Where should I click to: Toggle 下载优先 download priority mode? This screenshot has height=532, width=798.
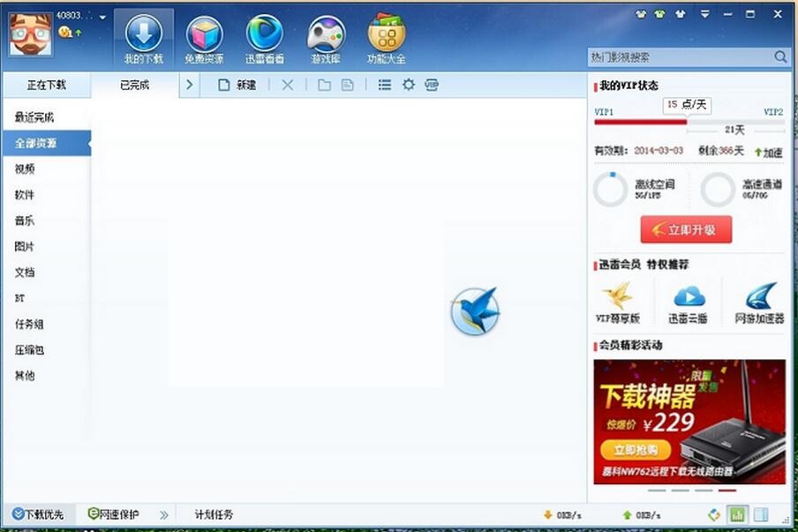(x=38, y=514)
